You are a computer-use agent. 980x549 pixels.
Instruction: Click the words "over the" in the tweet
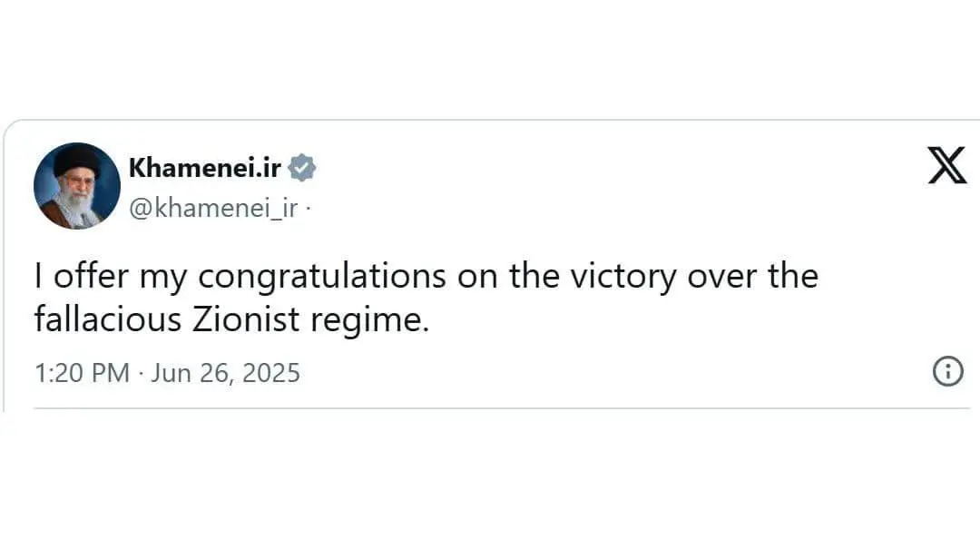[x=752, y=276]
